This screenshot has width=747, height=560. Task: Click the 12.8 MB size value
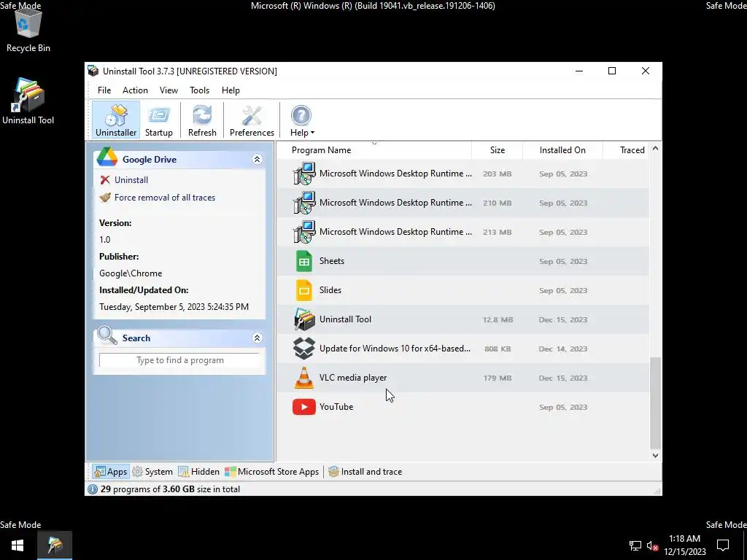498,319
